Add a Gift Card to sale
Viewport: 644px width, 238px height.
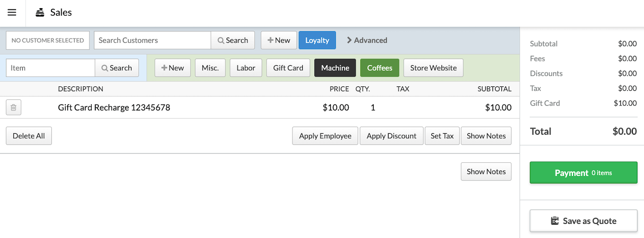288,68
